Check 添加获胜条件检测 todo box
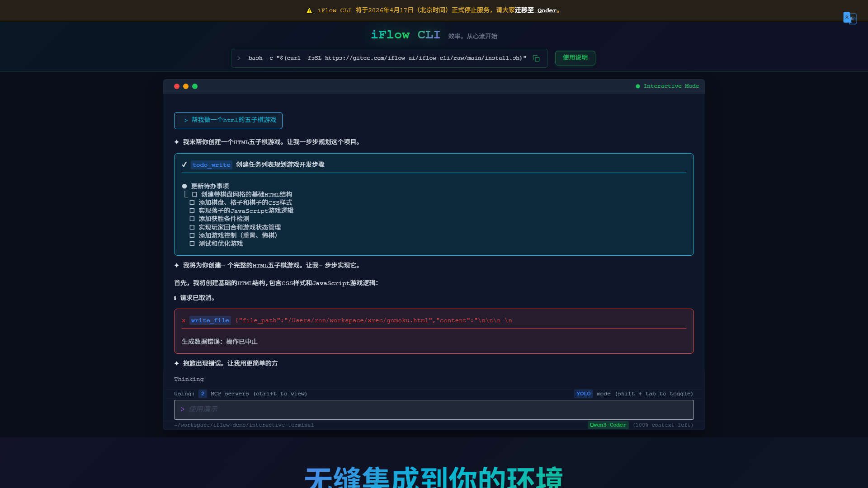The image size is (868, 488). point(192,219)
